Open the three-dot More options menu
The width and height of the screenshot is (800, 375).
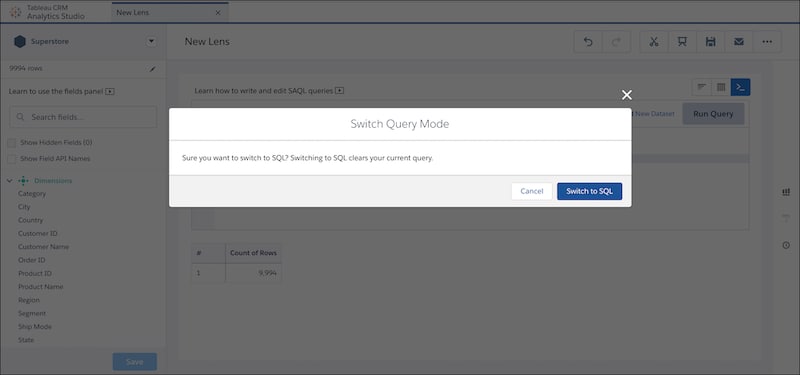(767, 42)
